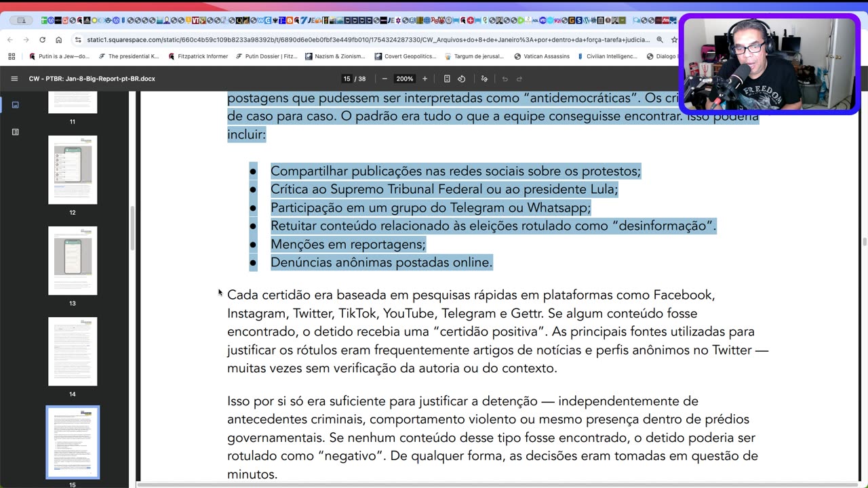Open 'Nazism & Zionism...' bookmark
The width and height of the screenshot is (868, 488).
pyautogui.click(x=336, y=56)
